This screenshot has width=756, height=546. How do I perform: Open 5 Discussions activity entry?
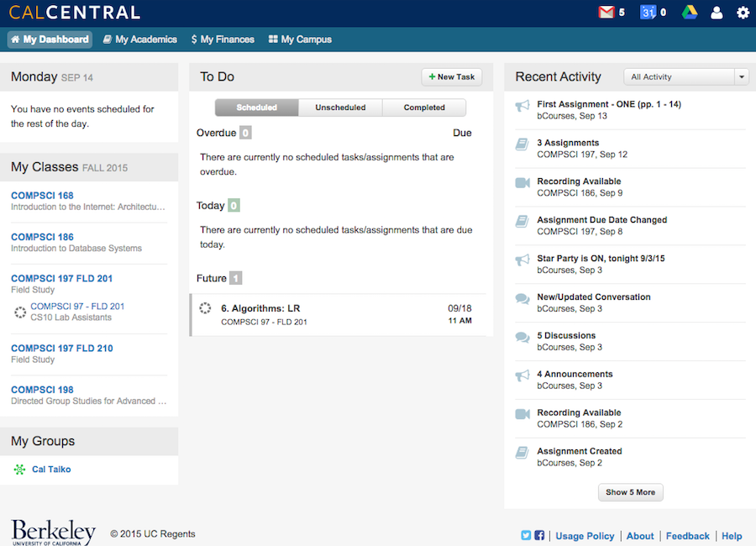(x=631, y=342)
